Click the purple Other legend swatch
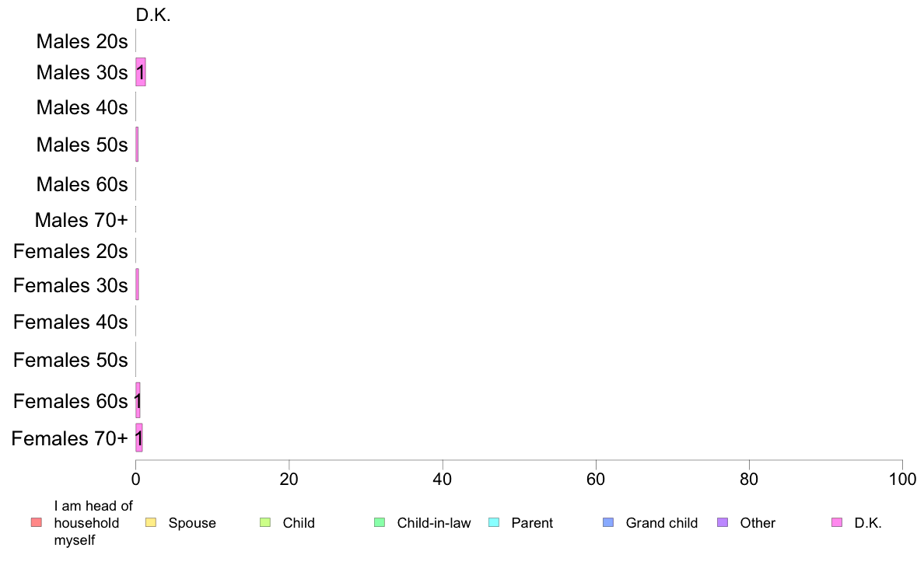Image resolution: width=924 pixels, height=572 pixels. (722, 522)
